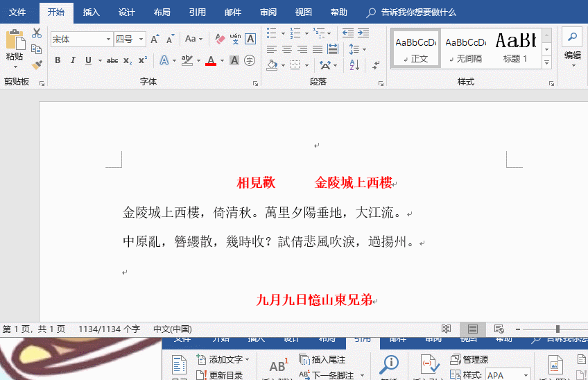
Task: Open line spacing dropdown
Action: pos(357,49)
